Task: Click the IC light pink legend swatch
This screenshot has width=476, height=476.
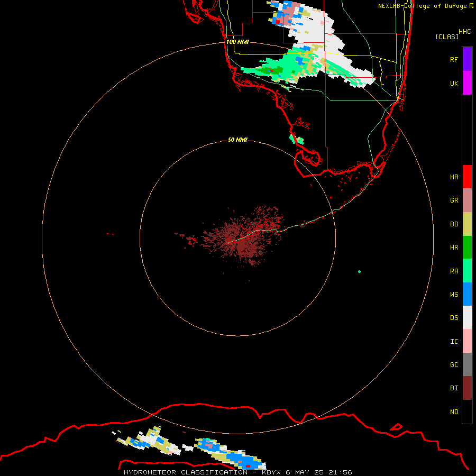Action: tap(467, 341)
